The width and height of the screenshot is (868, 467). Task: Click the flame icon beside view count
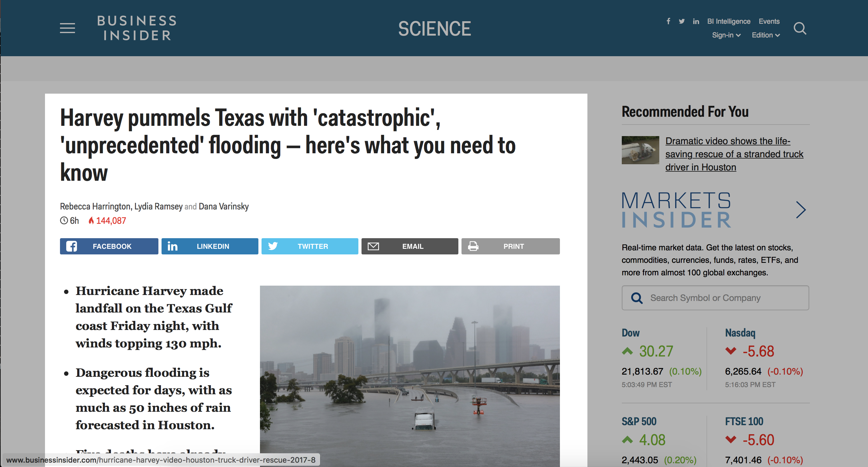pos(91,220)
